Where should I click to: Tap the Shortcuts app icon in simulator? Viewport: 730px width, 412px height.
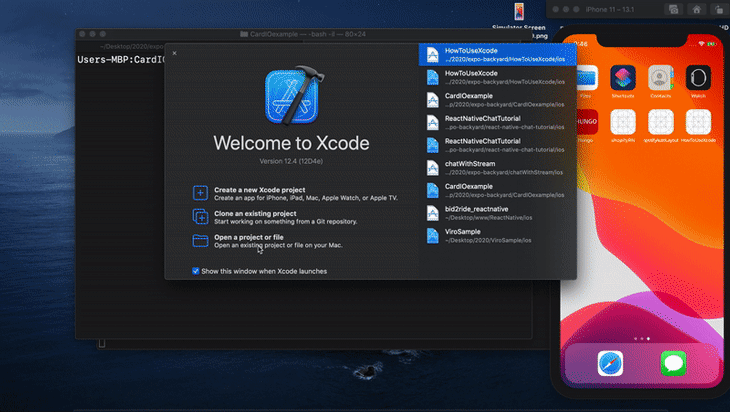622,79
